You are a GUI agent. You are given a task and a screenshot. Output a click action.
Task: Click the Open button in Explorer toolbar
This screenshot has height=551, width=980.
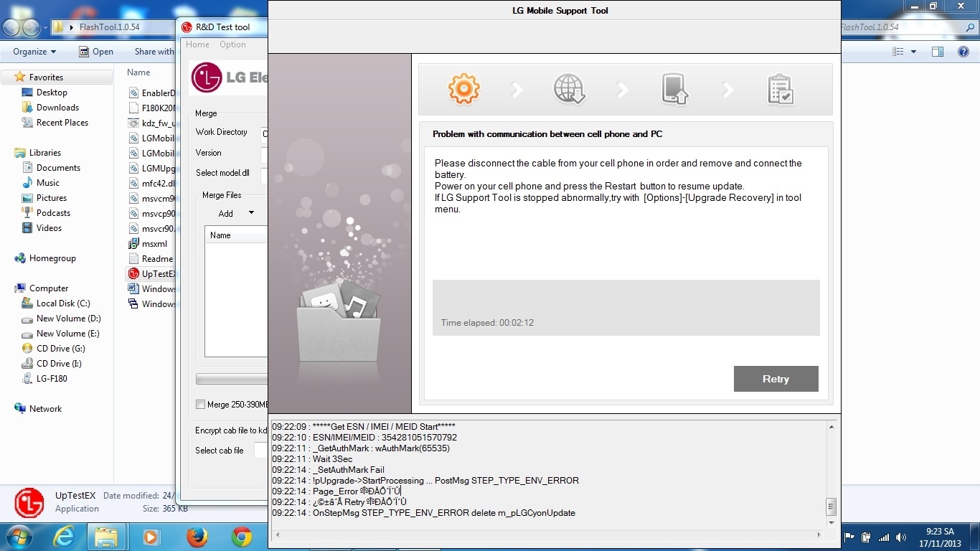coord(96,52)
